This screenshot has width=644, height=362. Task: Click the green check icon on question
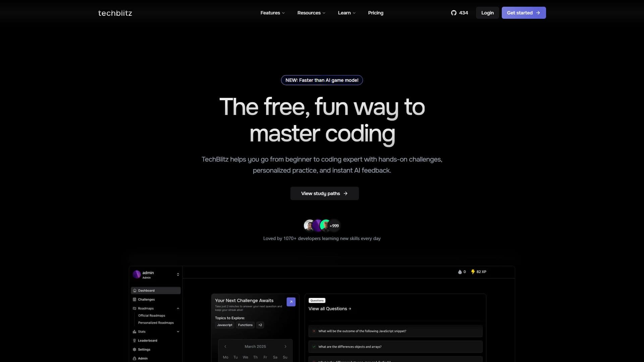(314, 347)
